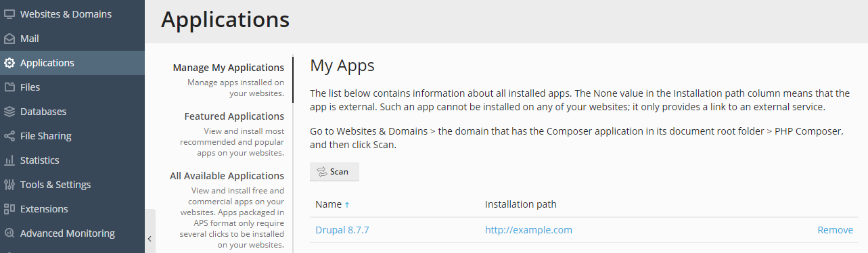
Task: Click the Statistics bar chart icon
Action: click(x=9, y=160)
